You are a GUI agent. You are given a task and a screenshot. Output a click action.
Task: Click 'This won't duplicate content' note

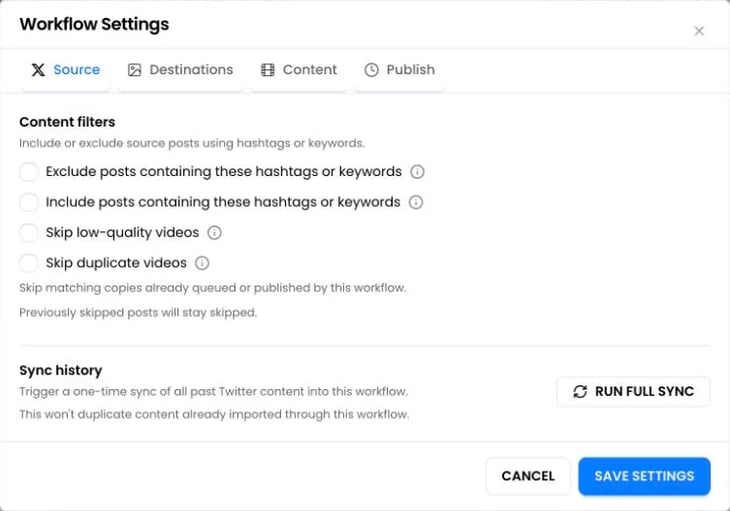coord(214,414)
